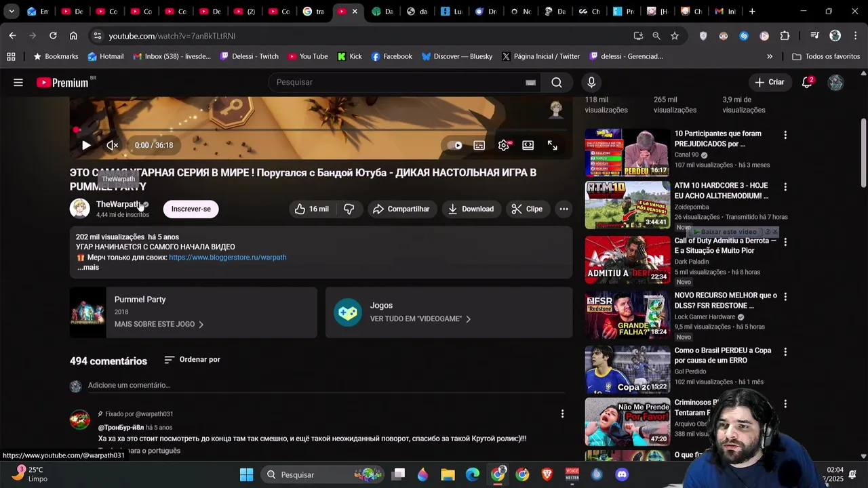The height and width of the screenshot is (488, 868).
Task: Open Discord from the taskbar
Action: pyautogui.click(x=622, y=474)
